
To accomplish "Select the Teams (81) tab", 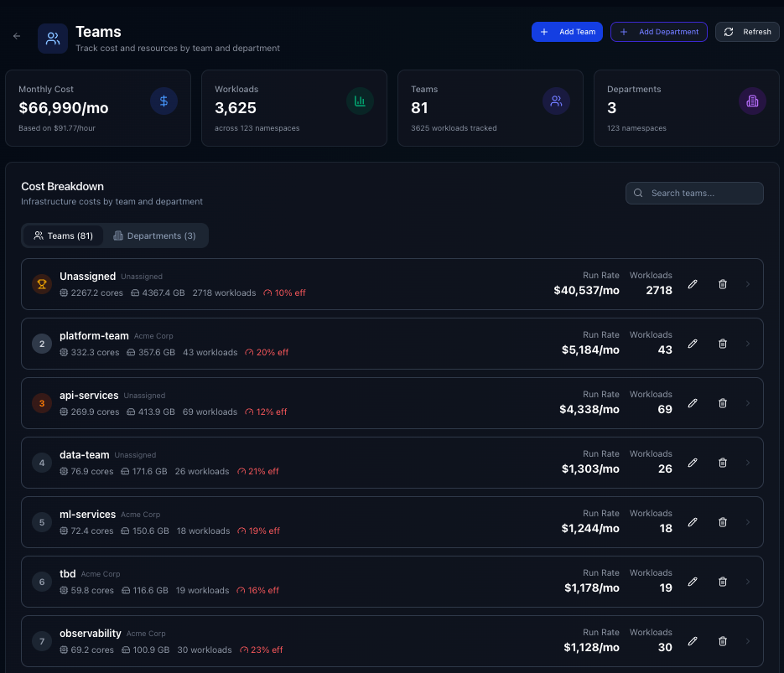I will click(x=63, y=236).
